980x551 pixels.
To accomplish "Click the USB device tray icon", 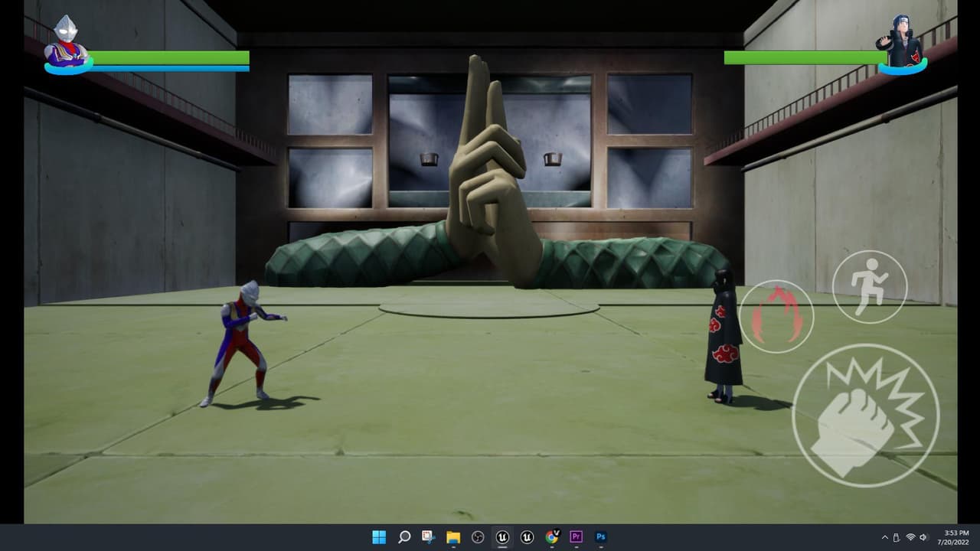I will pyautogui.click(x=897, y=537).
